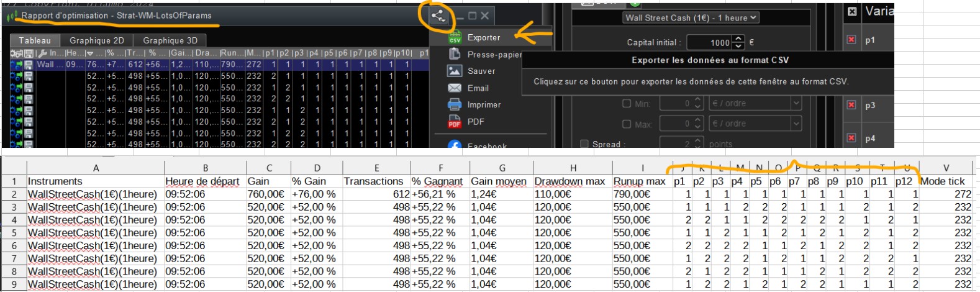Click the Spread points stepper arrows
Screen dimensions: 980x292
(x=698, y=144)
